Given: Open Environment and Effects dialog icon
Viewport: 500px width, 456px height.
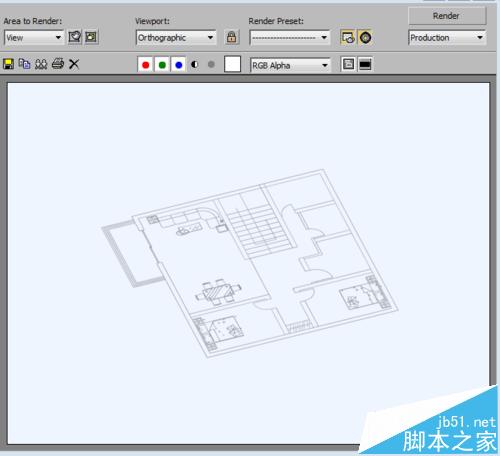Looking at the screenshot, I should 365,37.
